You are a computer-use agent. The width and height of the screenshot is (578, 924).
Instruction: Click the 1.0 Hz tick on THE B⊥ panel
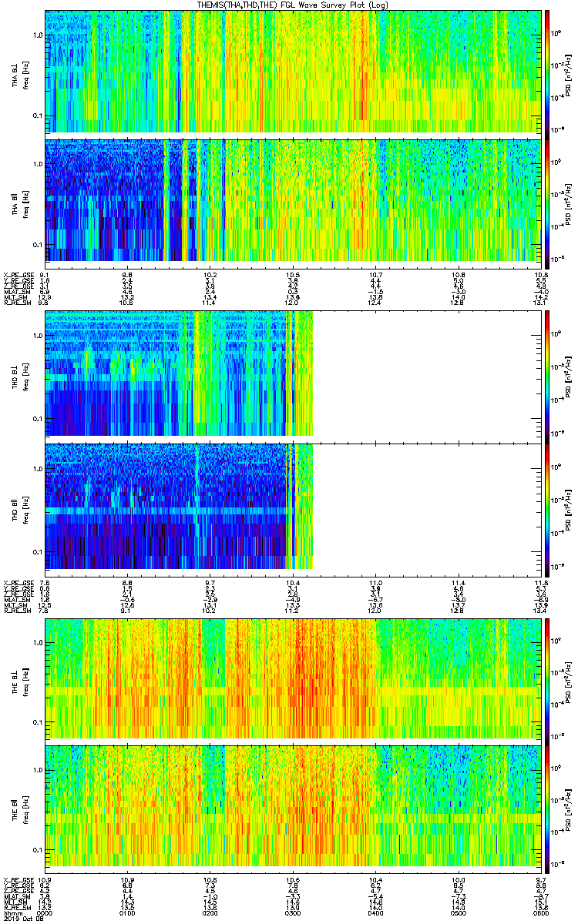37,642
